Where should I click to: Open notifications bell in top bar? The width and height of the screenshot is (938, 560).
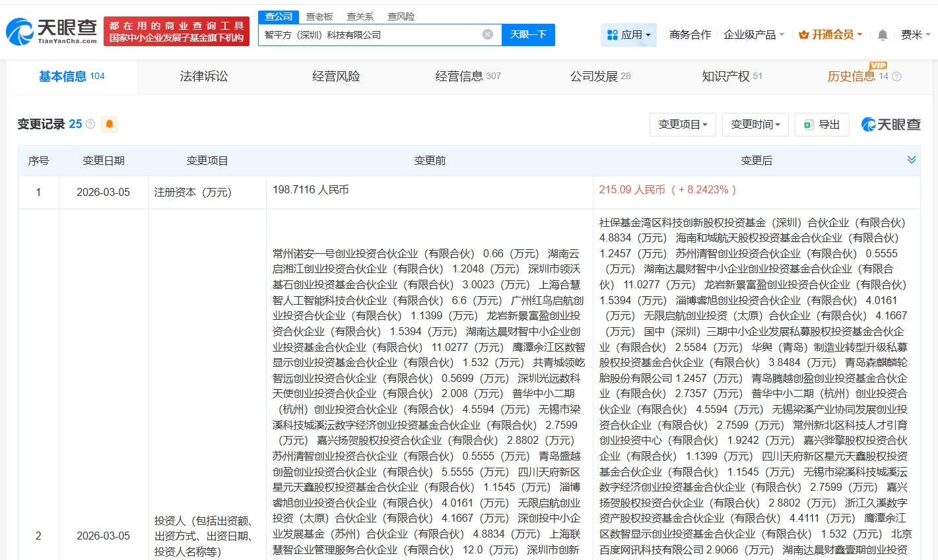click(883, 35)
